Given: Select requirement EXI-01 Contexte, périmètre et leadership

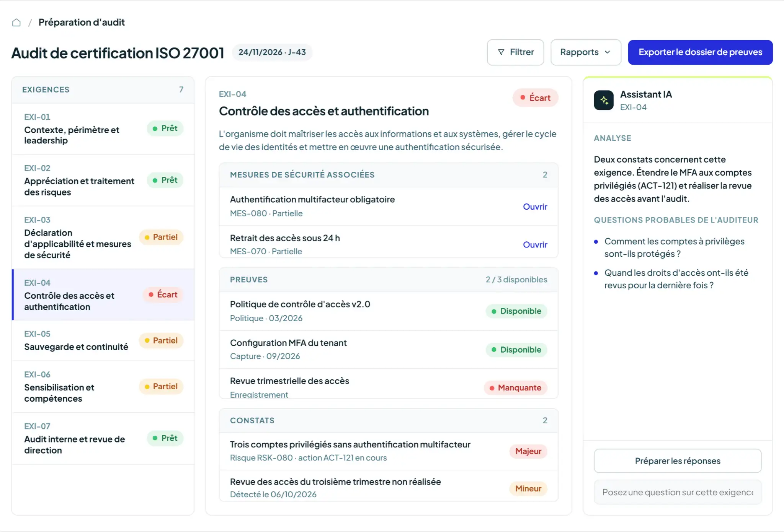Looking at the screenshot, I should (103, 129).
